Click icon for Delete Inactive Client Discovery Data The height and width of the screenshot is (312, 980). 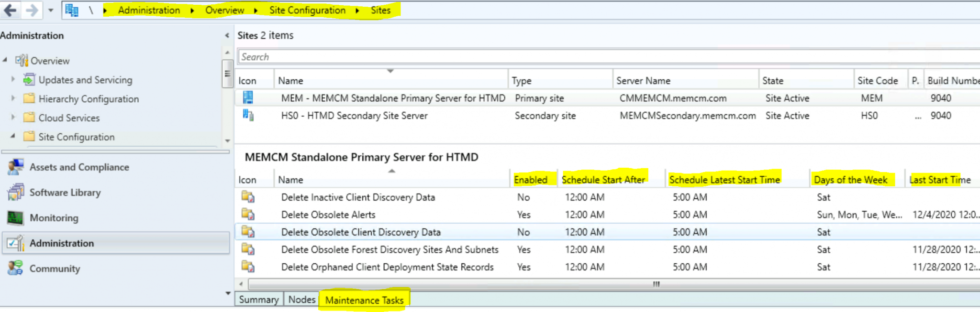tap(248, 197)
